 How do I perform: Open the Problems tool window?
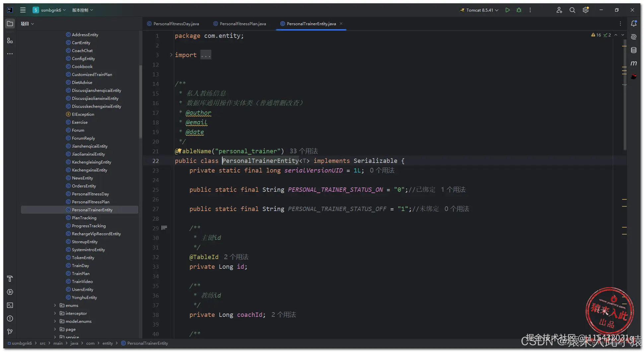(x=10, y=318)
